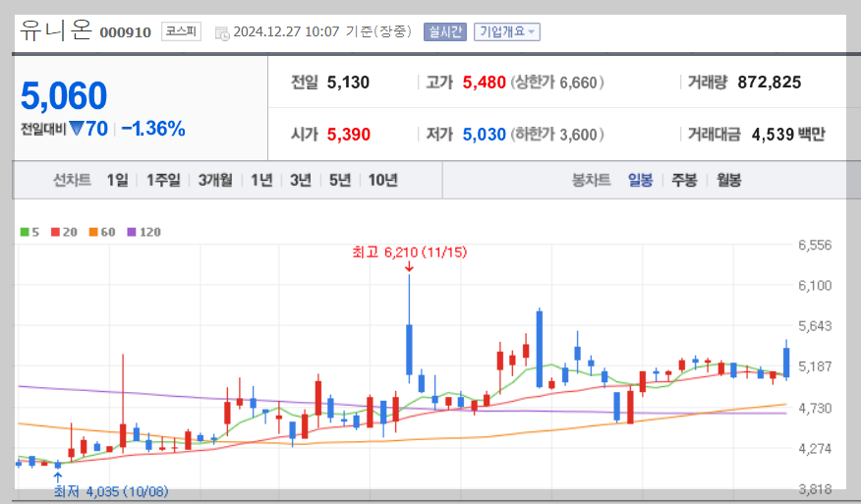This screenshot has width=861, height=504.
Task: Click the orange 60-day average legend swatch
Action: pyautogui.click(x=93, y=232)
